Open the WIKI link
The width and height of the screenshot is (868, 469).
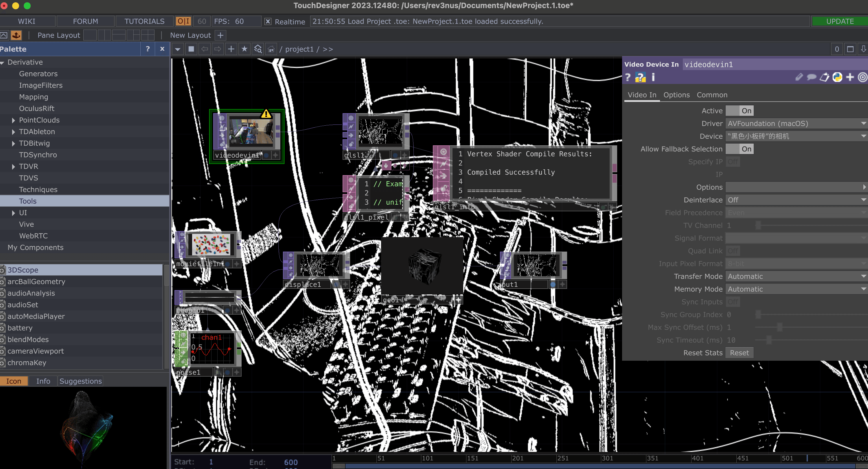coord(27,21)
